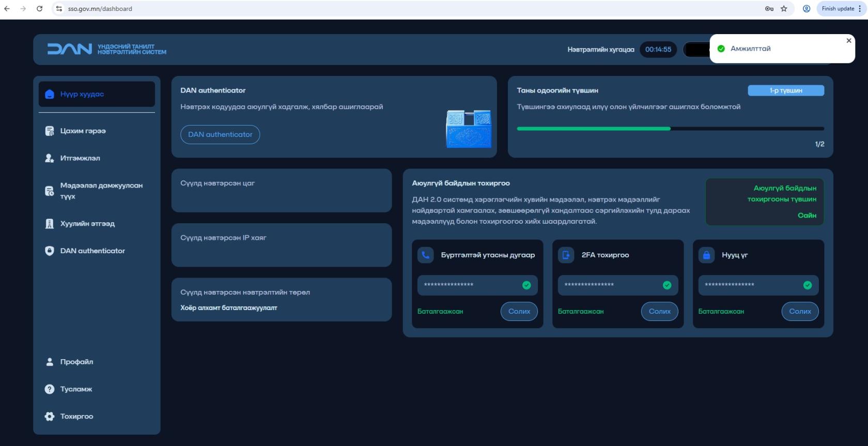Click the DAN logo in the header
868x446 pixels.
[107, 49]
